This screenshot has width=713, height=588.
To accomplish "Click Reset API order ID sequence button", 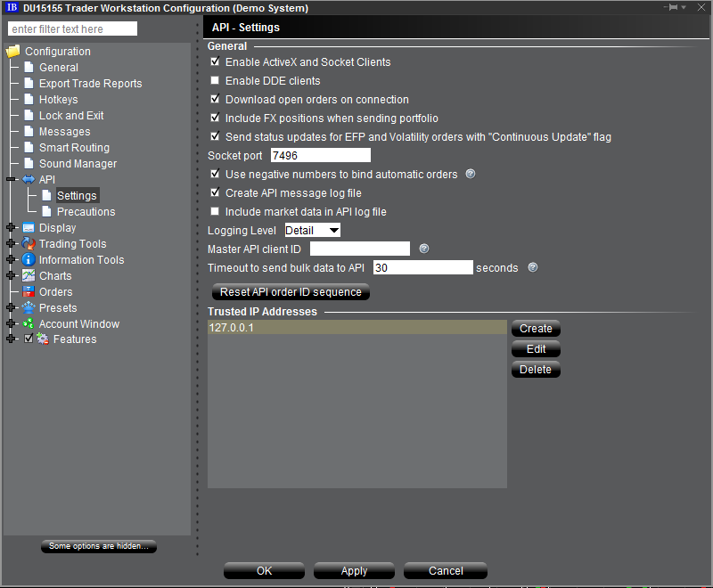I will (x=291, y=291).
